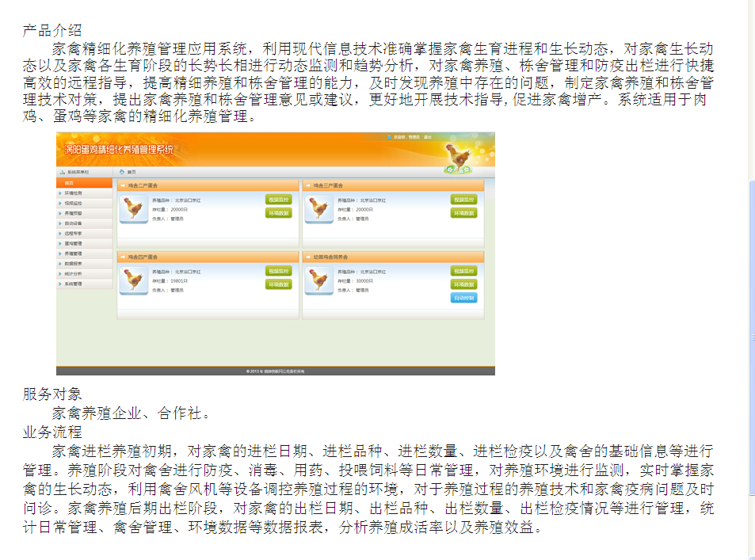The height and width of the screenshot is (560, 755).
Task: Click 视频监控 button in 幼苗鸡舍饲养舍 panel
Action: pyautogui.click(x=463, y=271)
